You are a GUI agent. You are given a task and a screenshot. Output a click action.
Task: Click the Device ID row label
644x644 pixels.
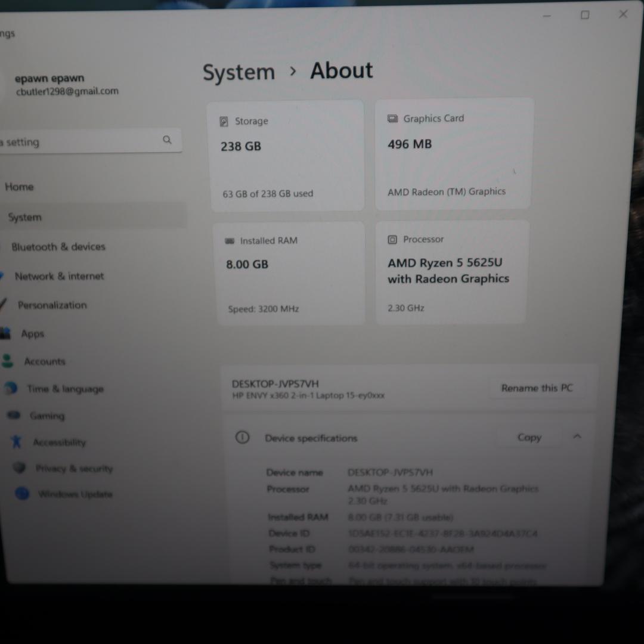click(289, 533)
